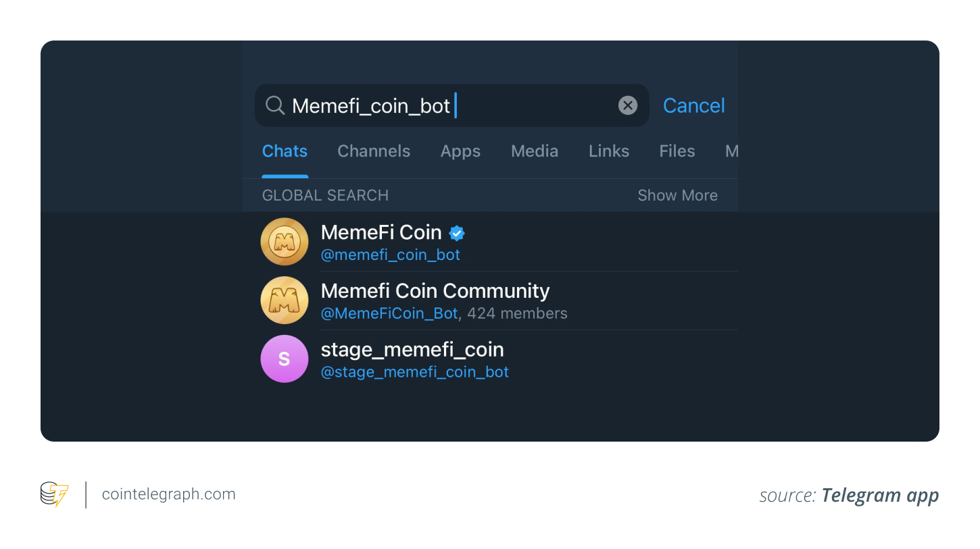Screen dimensions: 980x549
Task: Switch to the Channels tab
Action: (x=374, y=151)
